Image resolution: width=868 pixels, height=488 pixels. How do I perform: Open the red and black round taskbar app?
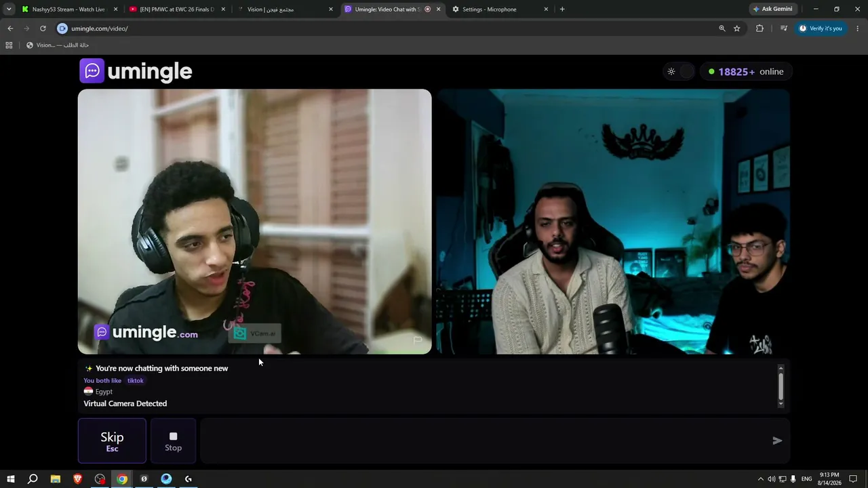[x=100, y=479]
